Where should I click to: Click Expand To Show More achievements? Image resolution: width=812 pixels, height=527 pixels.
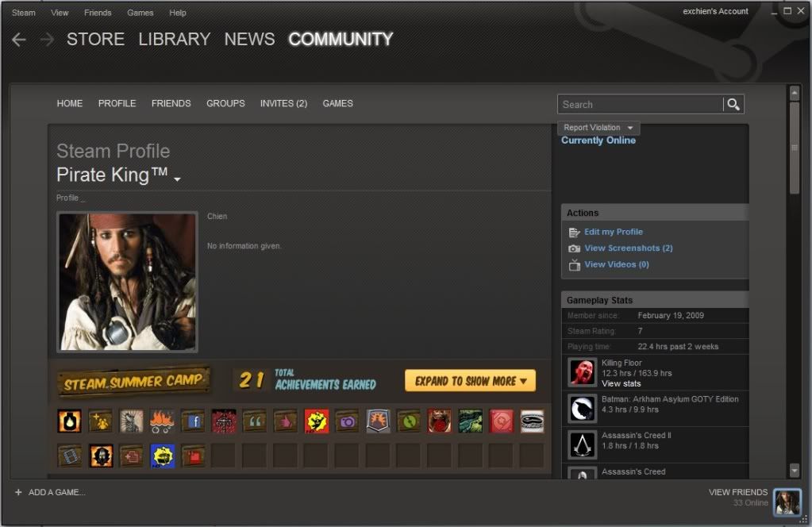point(470,381)
